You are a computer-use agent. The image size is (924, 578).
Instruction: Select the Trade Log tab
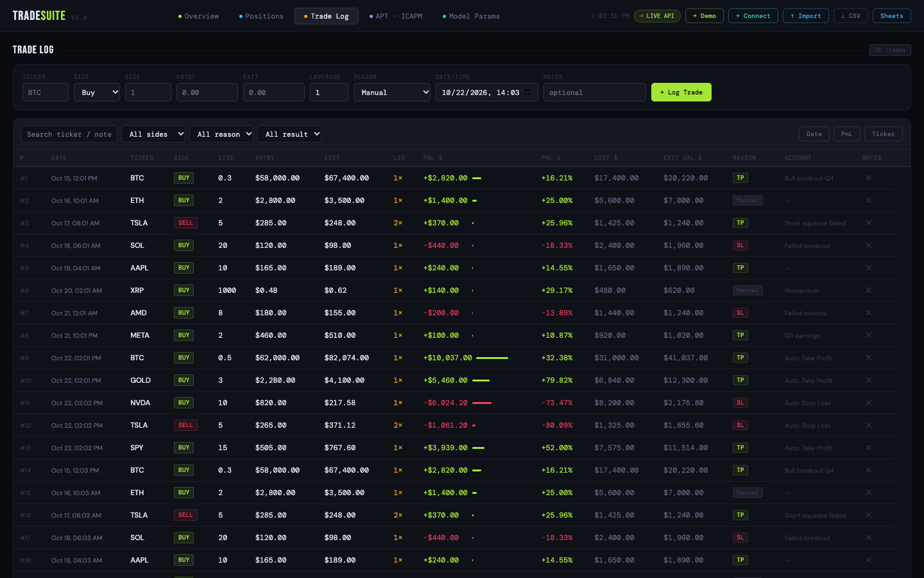coord(327,16)
